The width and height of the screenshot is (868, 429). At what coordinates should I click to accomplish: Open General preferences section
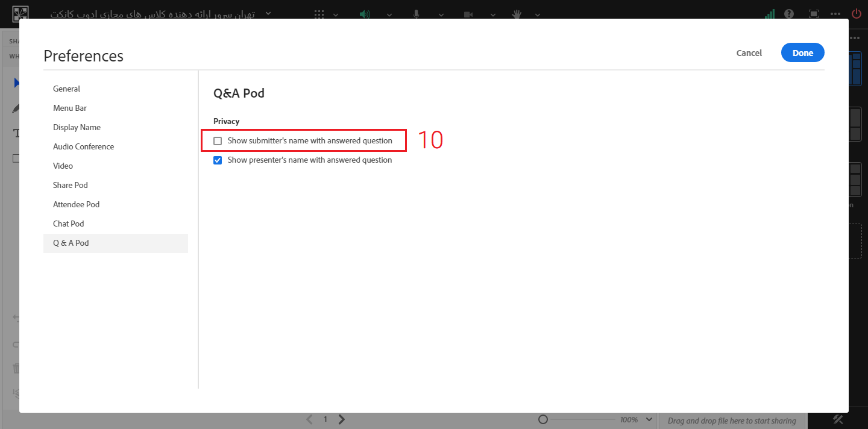(66, 89)
